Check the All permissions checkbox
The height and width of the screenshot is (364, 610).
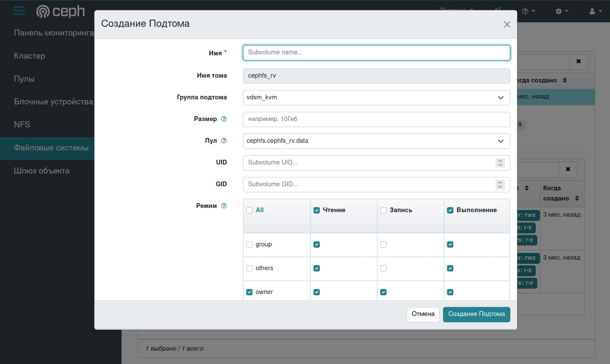[x=249, y=210]
